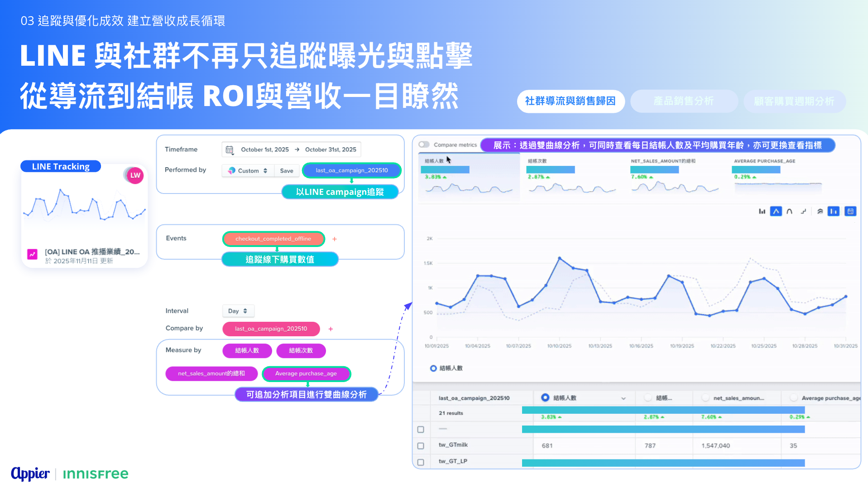
Task: Click the stacked area chart icon
Action: click(820, 211)
